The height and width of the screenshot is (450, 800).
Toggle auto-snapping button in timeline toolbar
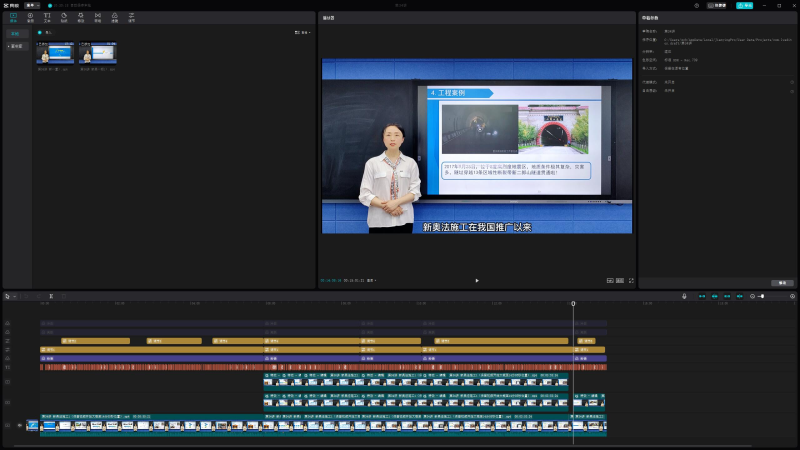[714, 296]
